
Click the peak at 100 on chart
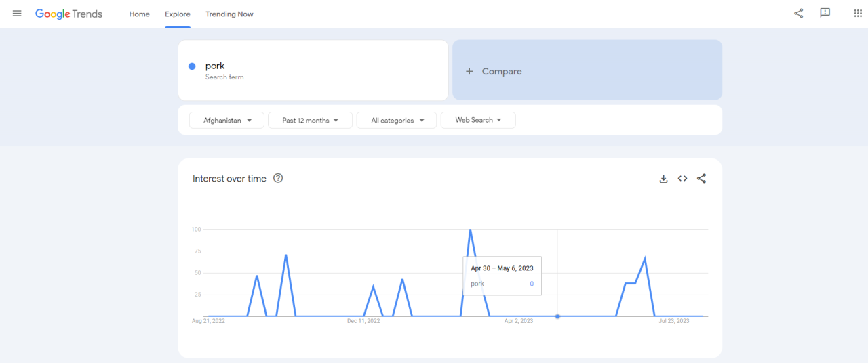(470, 230)
